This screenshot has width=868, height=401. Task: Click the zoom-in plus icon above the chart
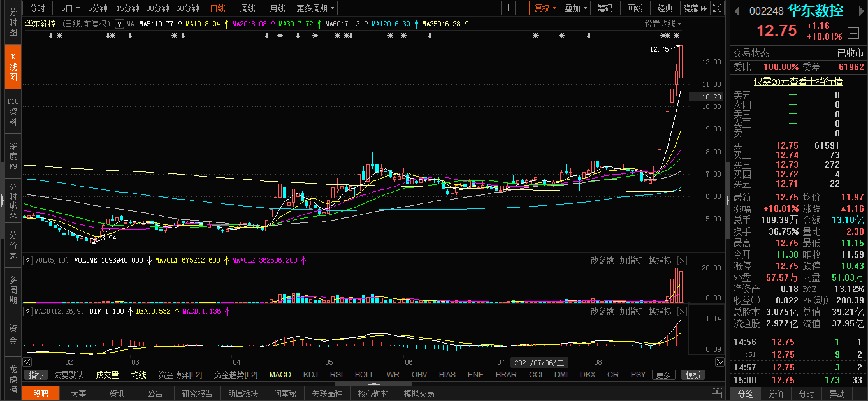tap(508, 8)
